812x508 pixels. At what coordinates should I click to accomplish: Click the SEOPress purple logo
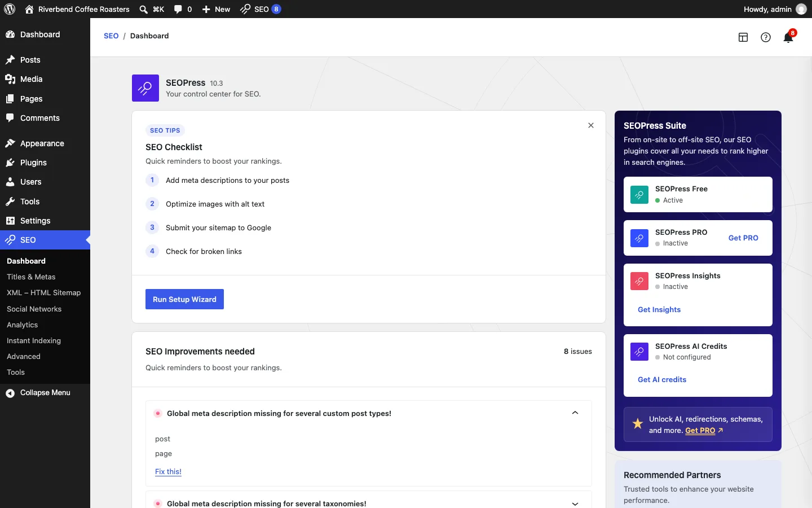[145, 88]
